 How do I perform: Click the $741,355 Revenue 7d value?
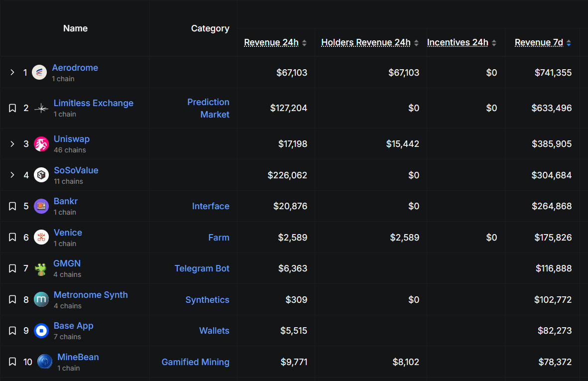(x=553, y=73)
